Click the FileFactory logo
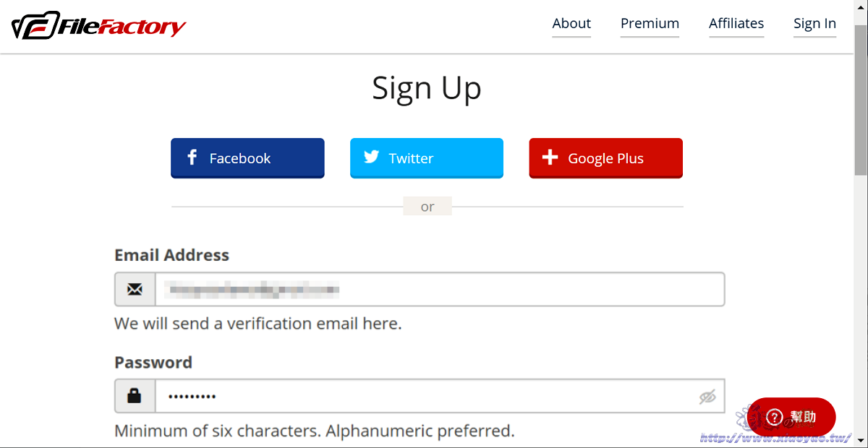Viewport: 868px width, 448px height. coord(99,27)
